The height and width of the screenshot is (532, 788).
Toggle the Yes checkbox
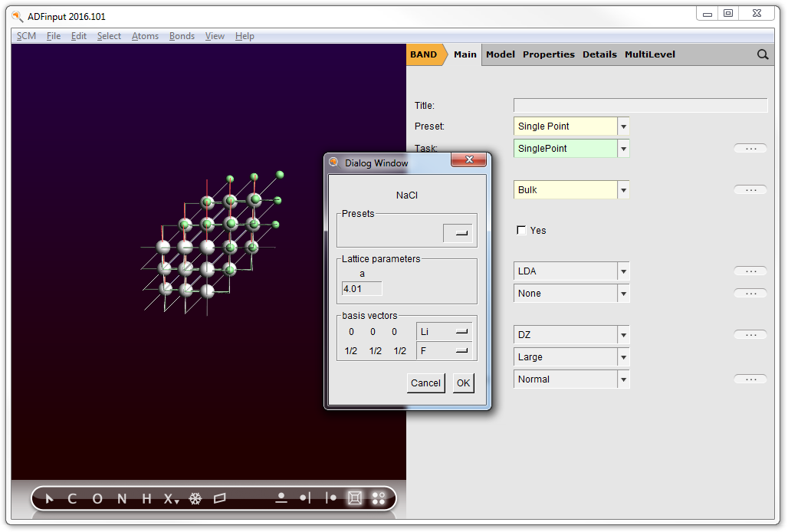(521, 230)
